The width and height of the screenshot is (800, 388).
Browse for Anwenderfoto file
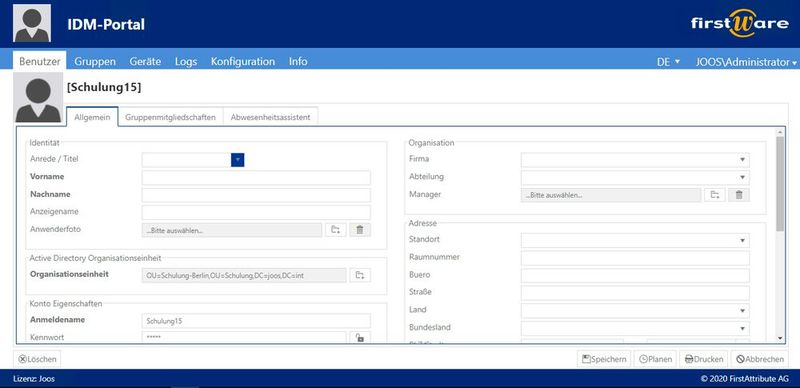coord(336,230)
